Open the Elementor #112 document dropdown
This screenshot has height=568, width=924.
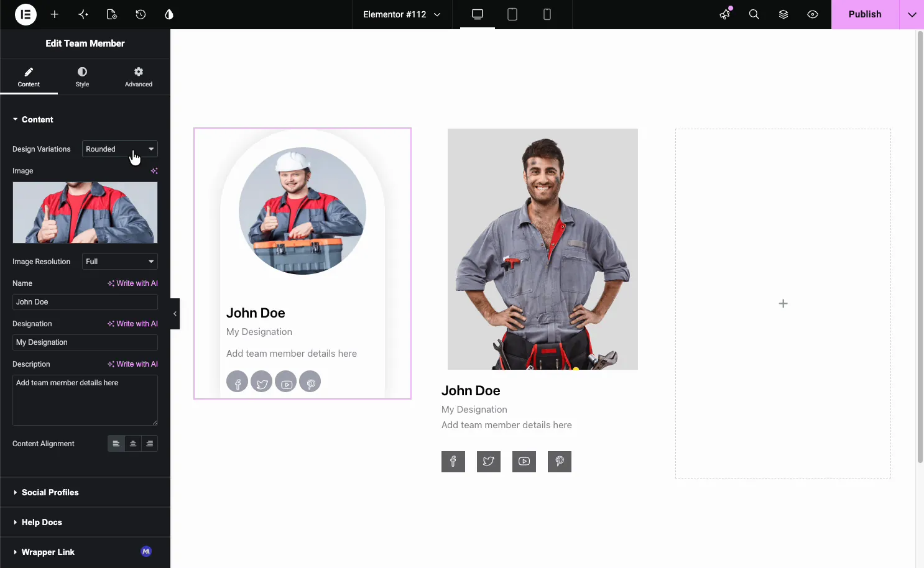(x=402, y=14)
